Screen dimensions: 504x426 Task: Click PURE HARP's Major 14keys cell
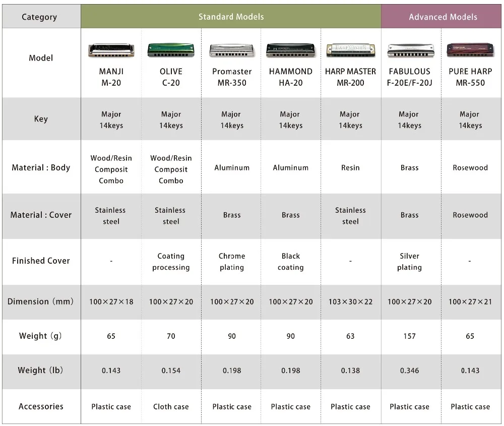(x=470, y=119)
